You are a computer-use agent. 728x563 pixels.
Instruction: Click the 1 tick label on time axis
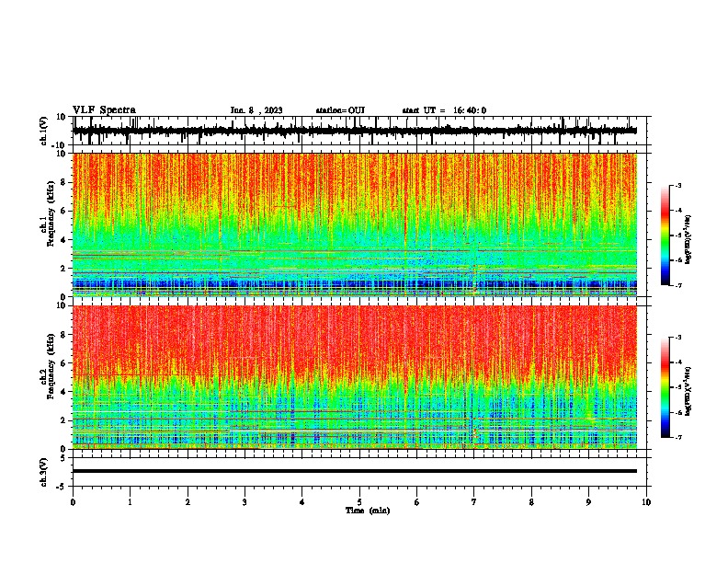click(131, 502)
